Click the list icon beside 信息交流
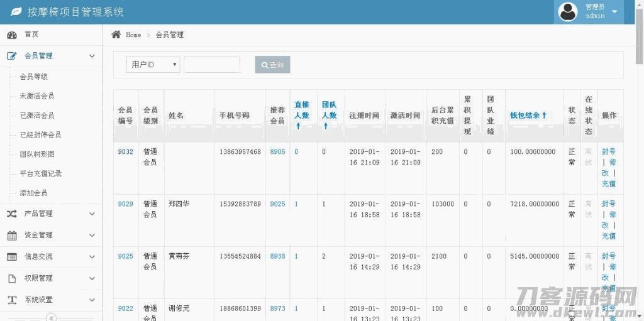This screenshot has width=644, height=321. point(11,257)
